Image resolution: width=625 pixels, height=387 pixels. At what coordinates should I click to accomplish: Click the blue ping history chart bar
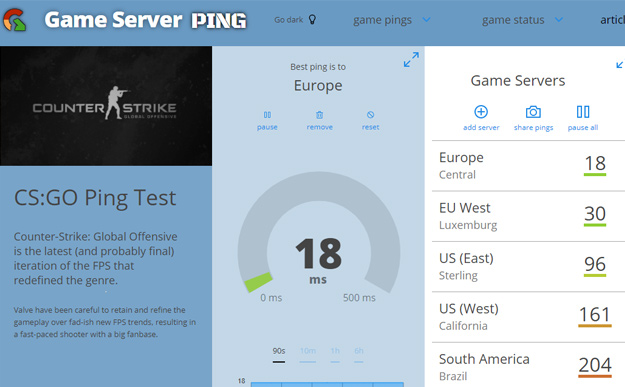click(x=327, y=384)
